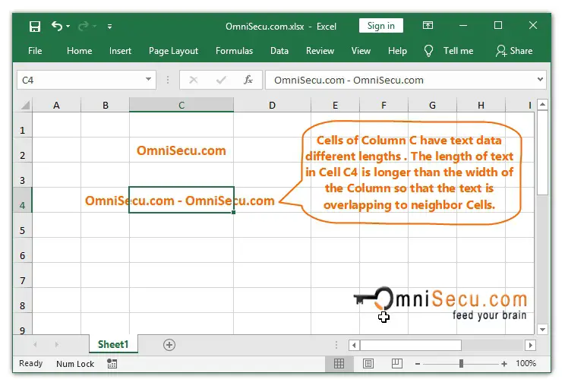The height and width of the screenshot is (392, 565).
Task: Open the Help tab
Action: point(397,51)
